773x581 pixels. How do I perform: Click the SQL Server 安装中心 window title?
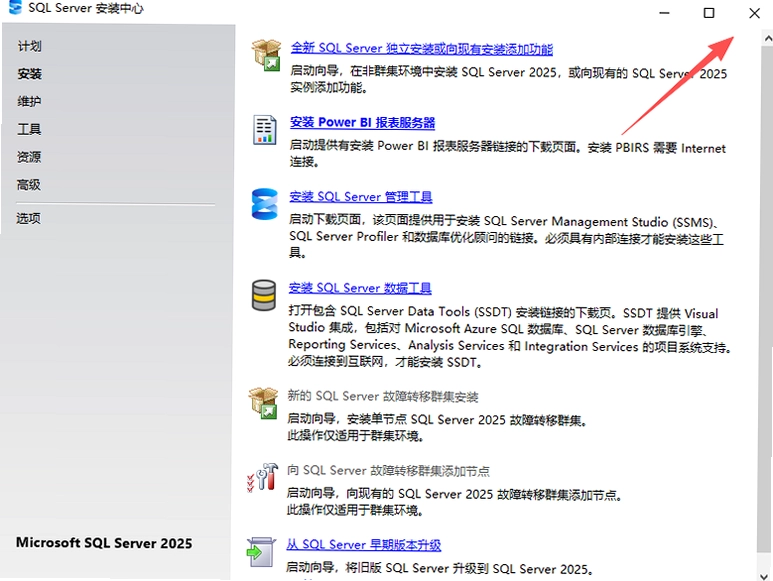pos(86,8)
